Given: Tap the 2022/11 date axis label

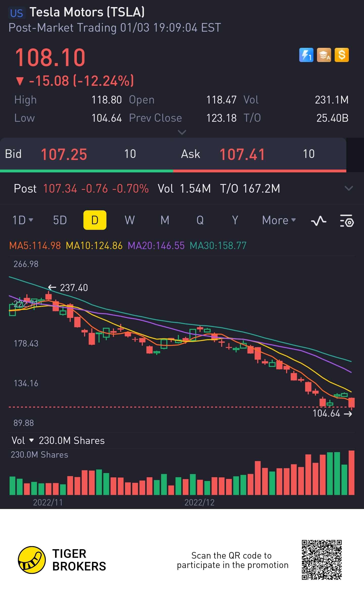Looking at the screenshot, I should (x=48, y=502).
